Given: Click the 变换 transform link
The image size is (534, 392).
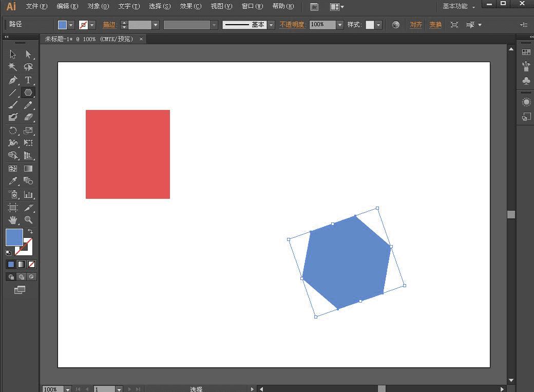Looking at the screenshot, I should pos(435,25).
